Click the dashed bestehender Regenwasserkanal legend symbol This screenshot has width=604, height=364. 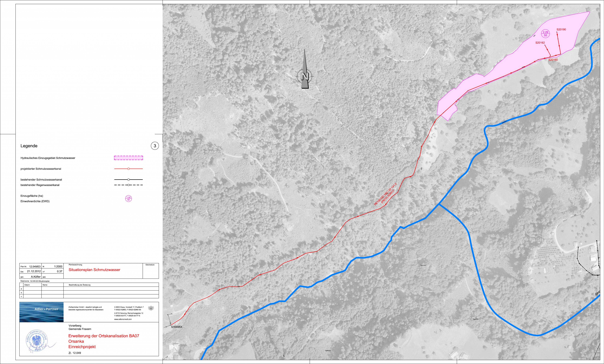pyautogui.click(x=128, y=185)
